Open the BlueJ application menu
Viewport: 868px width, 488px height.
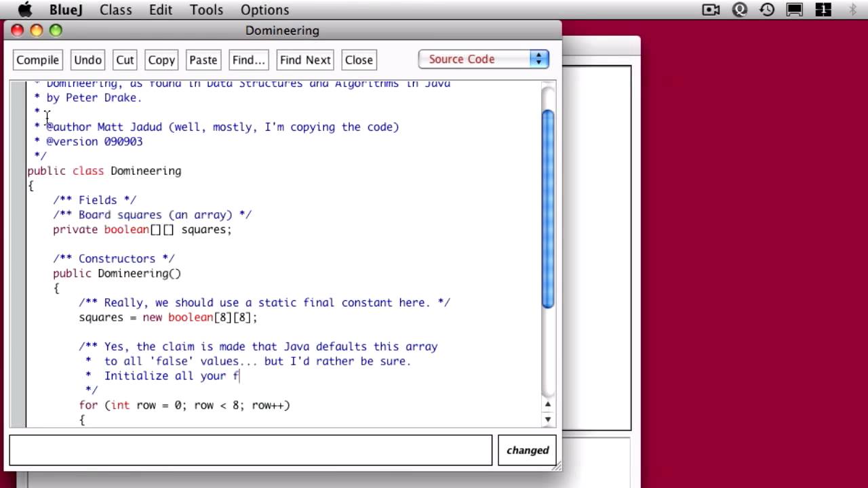pos(65,9)
